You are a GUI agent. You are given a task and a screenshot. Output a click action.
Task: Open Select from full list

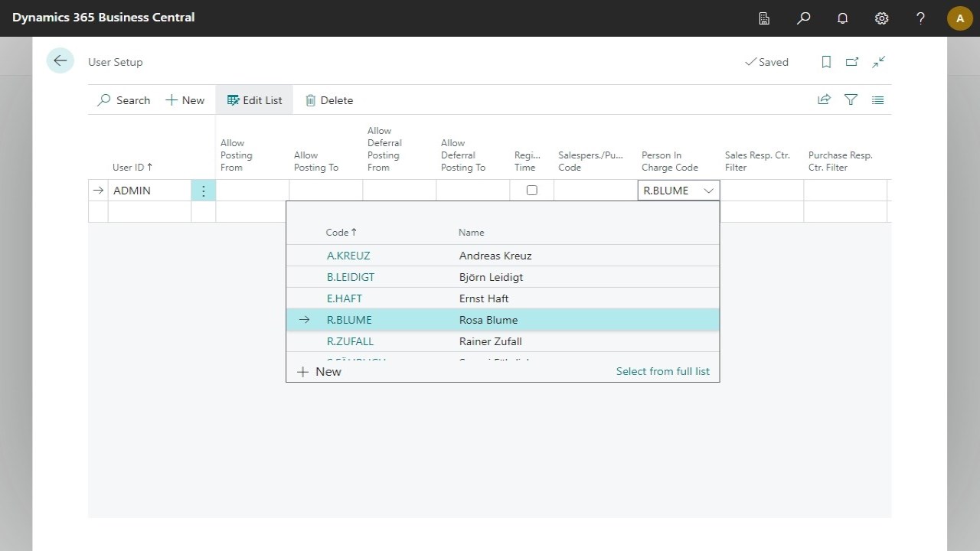(x=662, y=371)
